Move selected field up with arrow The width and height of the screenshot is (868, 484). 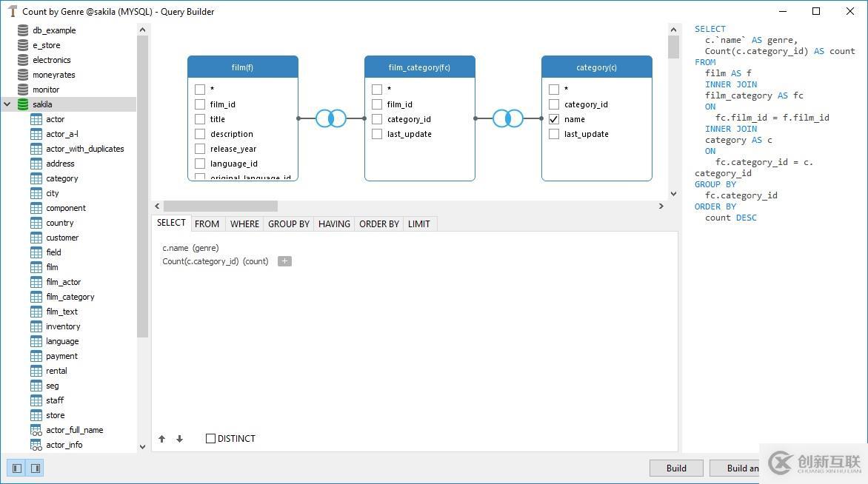click(x=161, y=439)
